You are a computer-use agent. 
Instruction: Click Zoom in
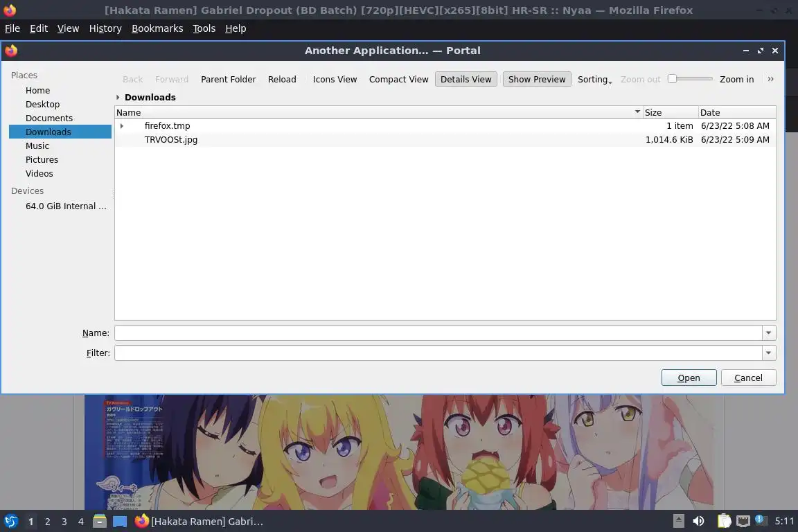point(736,80)
